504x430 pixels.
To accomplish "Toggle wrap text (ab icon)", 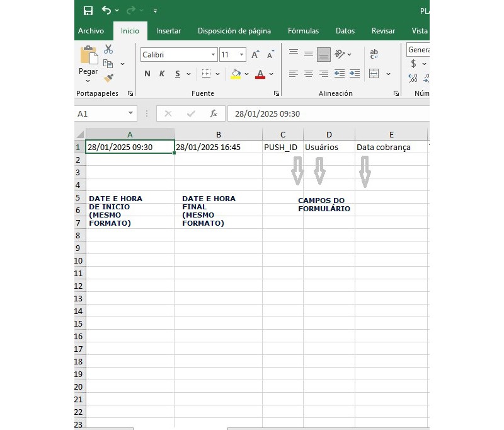I will coord(374,54).
